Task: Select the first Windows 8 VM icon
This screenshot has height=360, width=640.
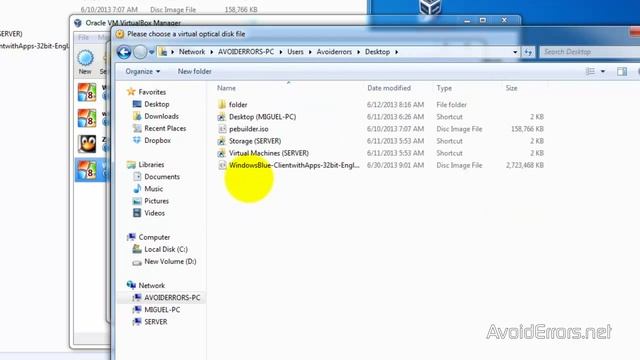Action: pos(87,92)
